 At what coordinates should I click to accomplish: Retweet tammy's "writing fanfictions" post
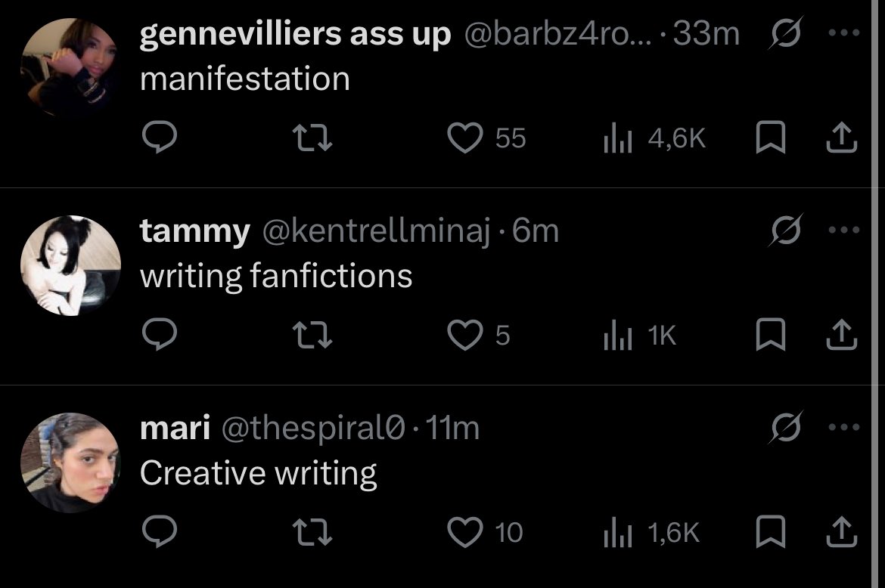(312, 335)
